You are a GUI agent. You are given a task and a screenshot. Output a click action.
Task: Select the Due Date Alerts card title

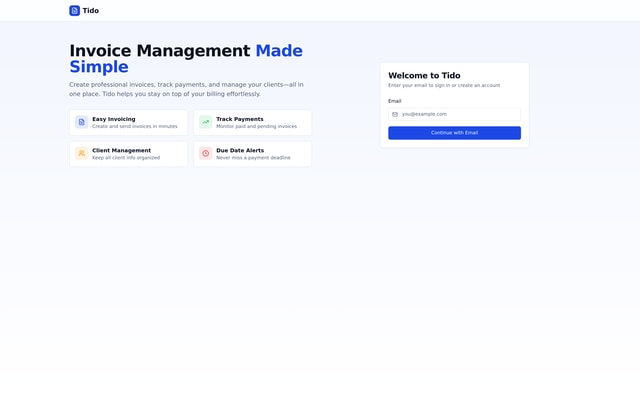[x=240, y=150]
